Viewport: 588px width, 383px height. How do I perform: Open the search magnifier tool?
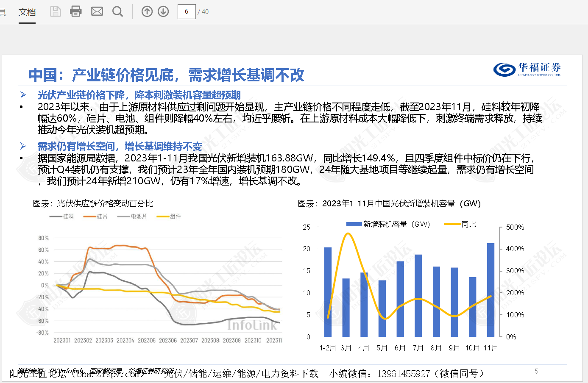coord(117,11)
